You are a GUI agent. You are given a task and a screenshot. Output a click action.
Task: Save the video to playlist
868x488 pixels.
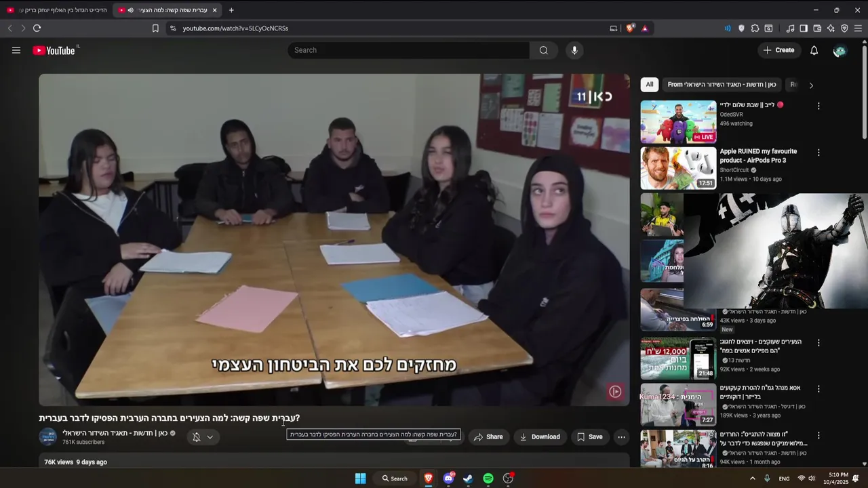click(590, 437)
